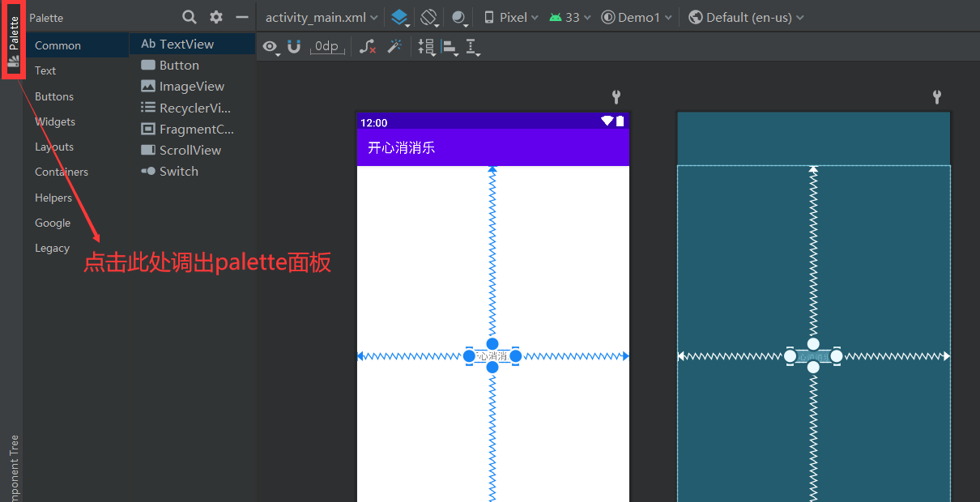Open the guidelines tool menu
This screenshot has height=502, width=980.
click(473, 47)
